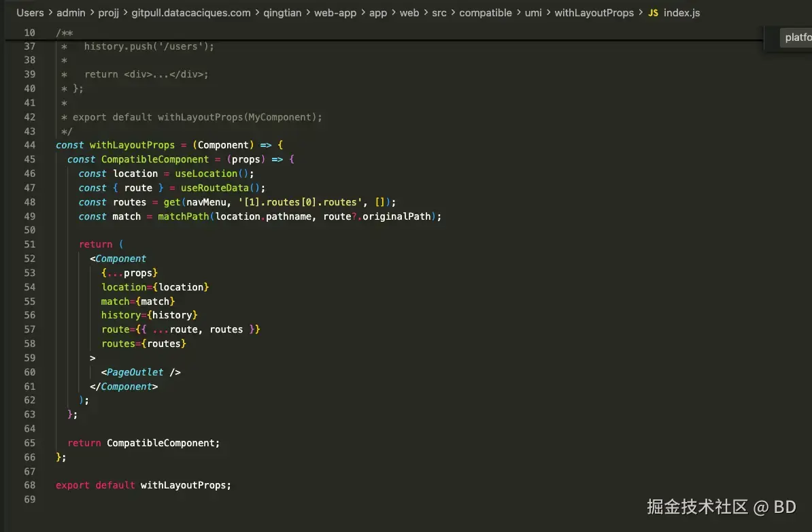Click the Users breadcrumb segment
The height and width of the screenshot is (532, 812).
tap(30, 13)
